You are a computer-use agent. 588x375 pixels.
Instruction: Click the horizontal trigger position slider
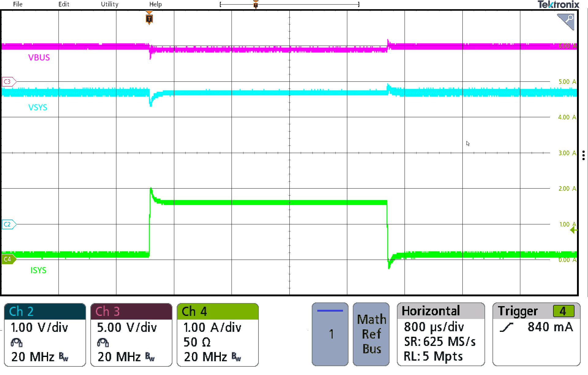[x=256, y=4]
